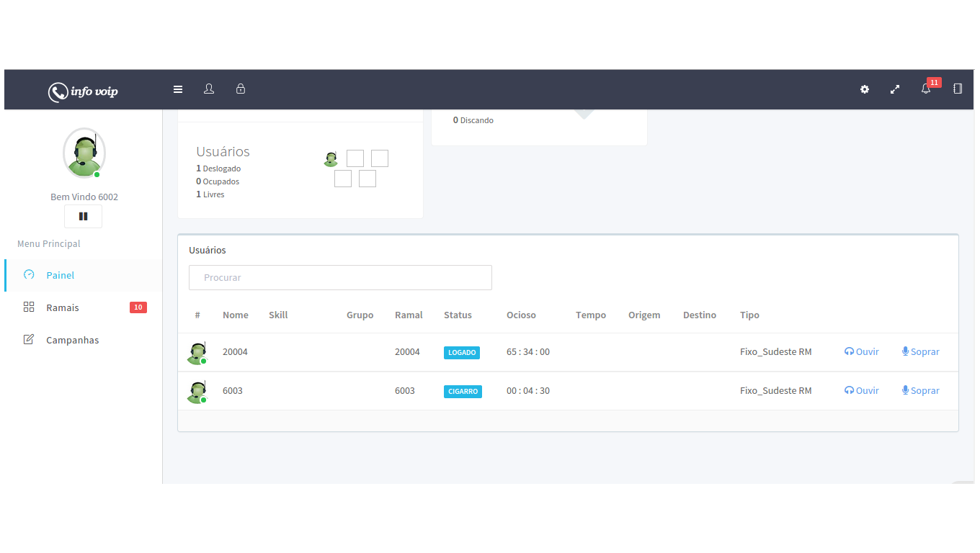
Task: Open settings with the gear icon
Action: pos(865,89)
